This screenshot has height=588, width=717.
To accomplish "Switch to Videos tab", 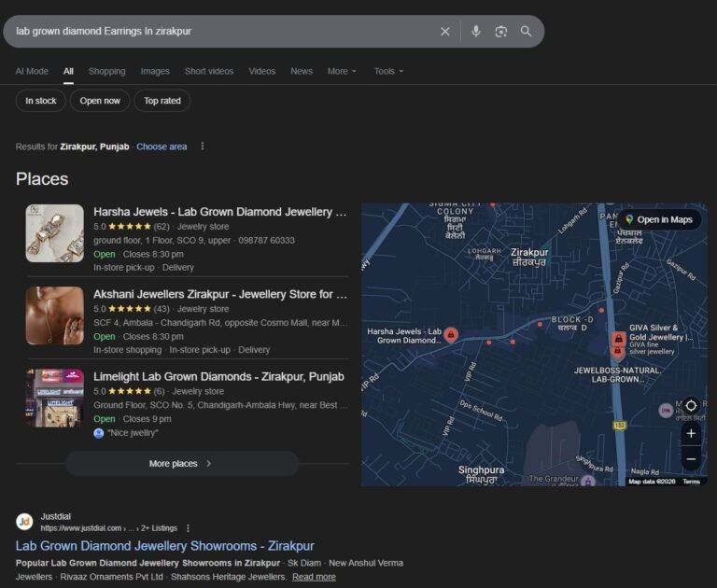I will (262, 71).
